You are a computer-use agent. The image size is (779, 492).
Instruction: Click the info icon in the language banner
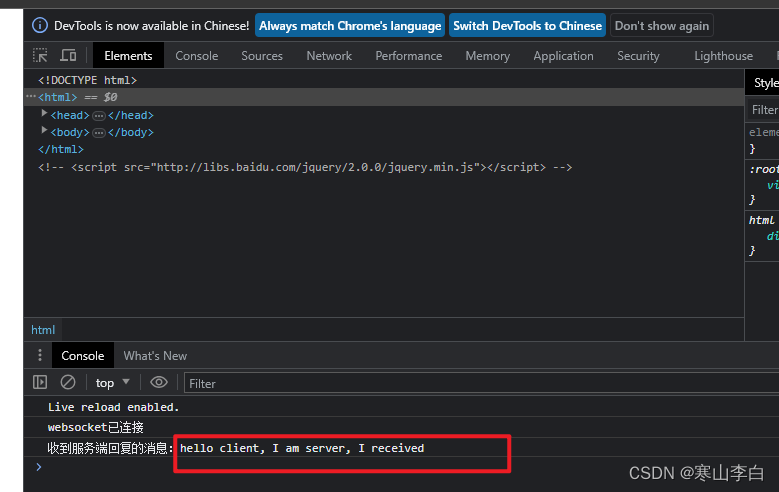pyautogui.click(x=40, y=25)
